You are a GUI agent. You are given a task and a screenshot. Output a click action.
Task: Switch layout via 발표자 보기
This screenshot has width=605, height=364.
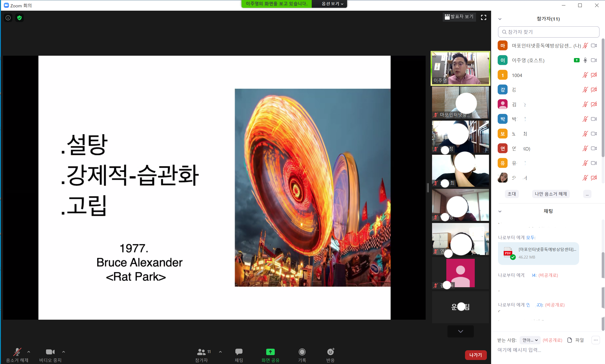pos(459,17)
